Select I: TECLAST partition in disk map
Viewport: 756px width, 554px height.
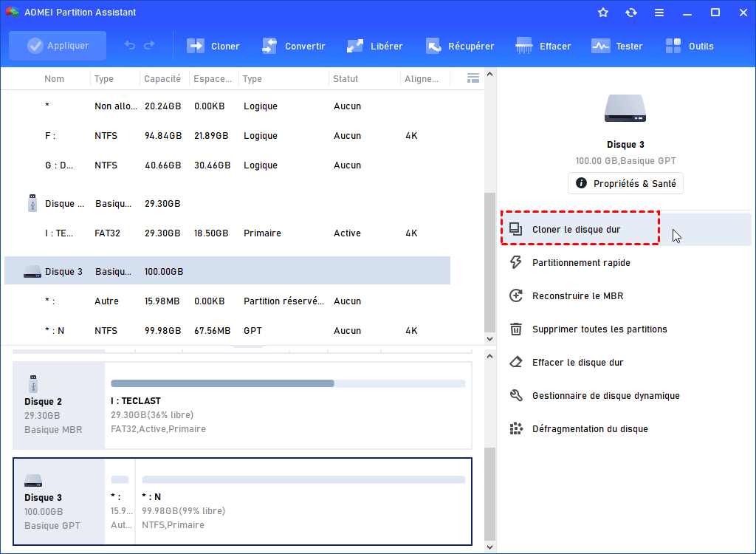tap(288, 406)
